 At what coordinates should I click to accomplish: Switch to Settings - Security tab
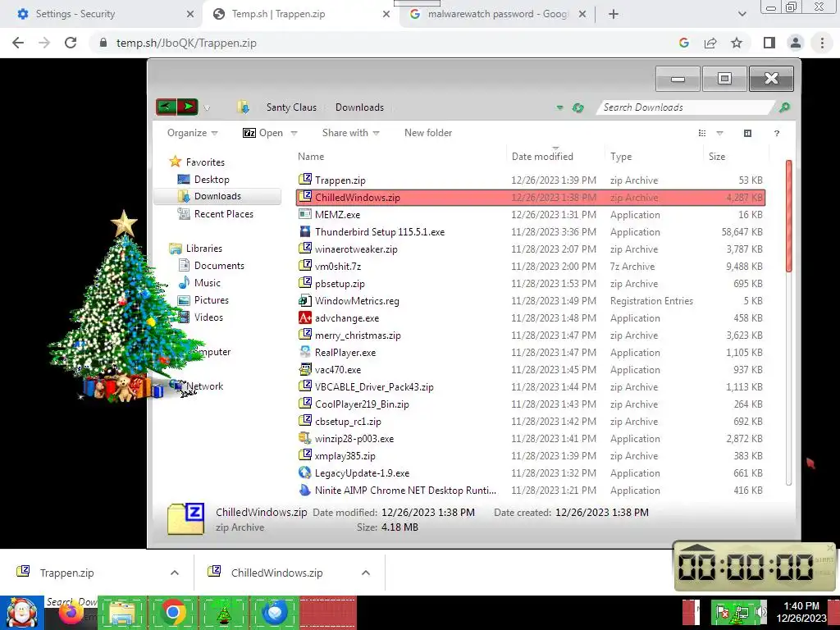101,14
